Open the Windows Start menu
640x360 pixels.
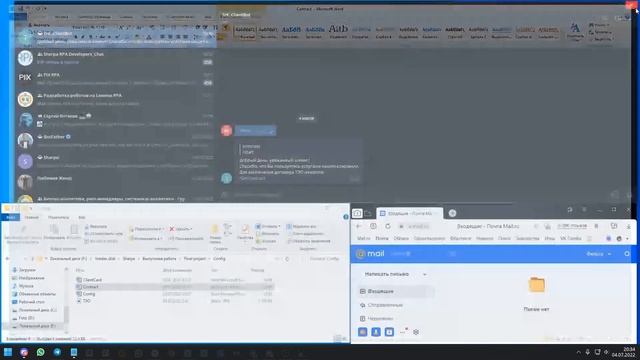tap(8, 352)
